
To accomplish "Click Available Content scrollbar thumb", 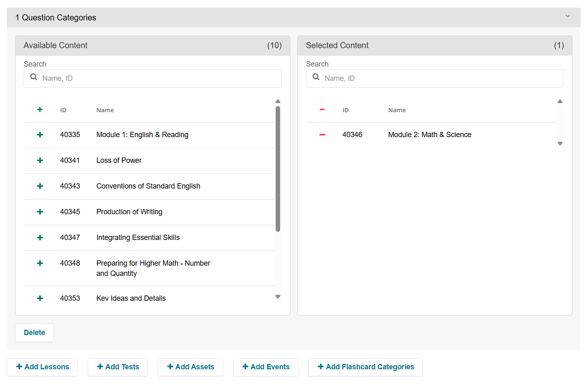I will click(x=278, y=169).
